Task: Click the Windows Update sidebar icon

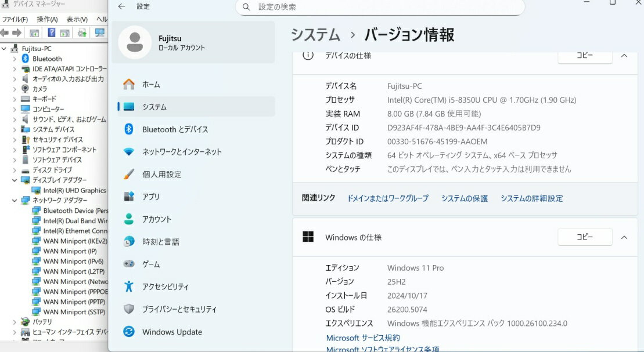Action: (129, 332)
